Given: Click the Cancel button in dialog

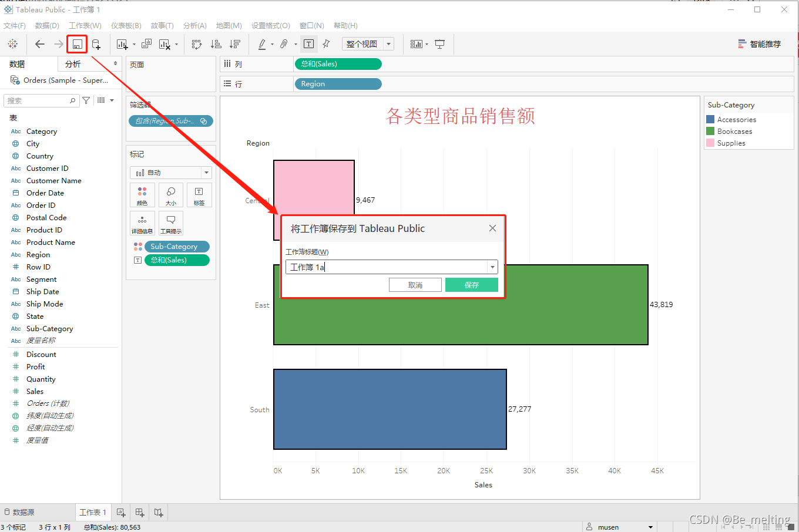Looking at the screenshot, I should (x=415, y=285).
